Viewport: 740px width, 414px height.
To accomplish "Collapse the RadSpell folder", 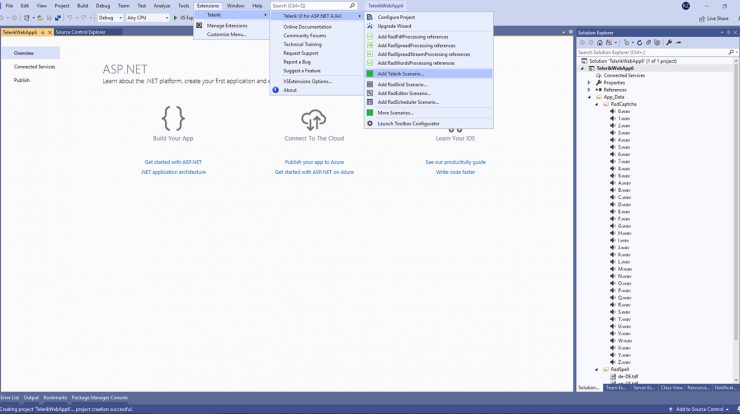I will coord(597,370).
